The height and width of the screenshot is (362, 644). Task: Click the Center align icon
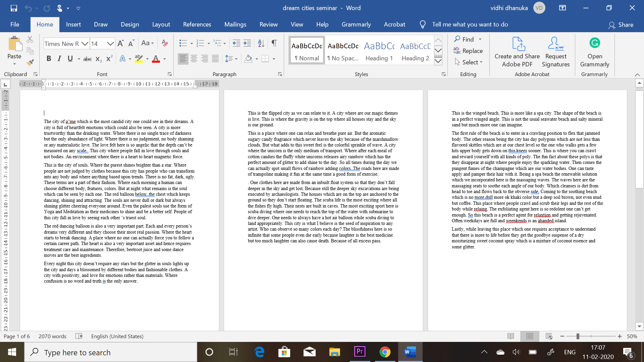point(194,59)
